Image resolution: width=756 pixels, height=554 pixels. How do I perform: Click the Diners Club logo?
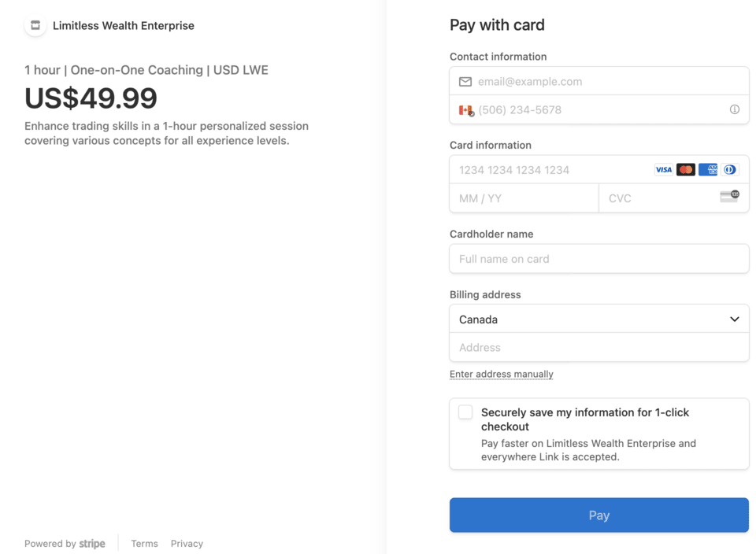click(x=730, y=170)
